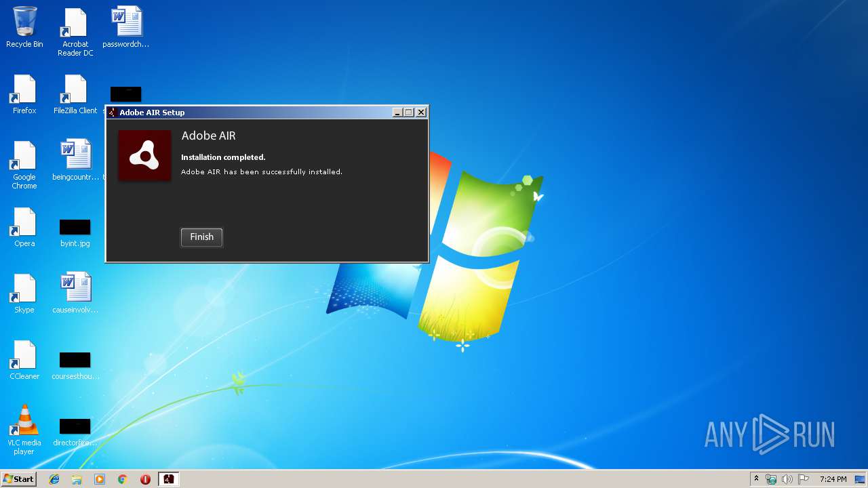The image size is (868, 488).
Task: Select the FileZilla Client shortcut
Action: (x=75, y=94)
